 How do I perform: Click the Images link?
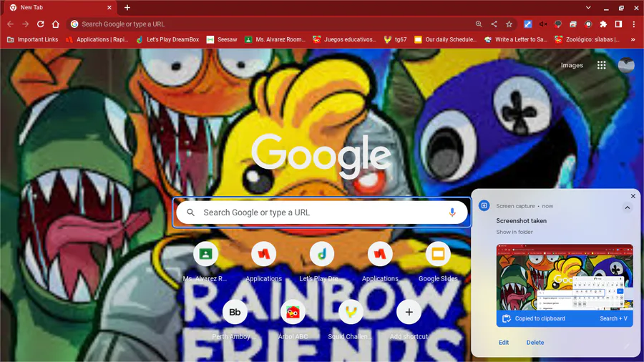tap(572, 65)
